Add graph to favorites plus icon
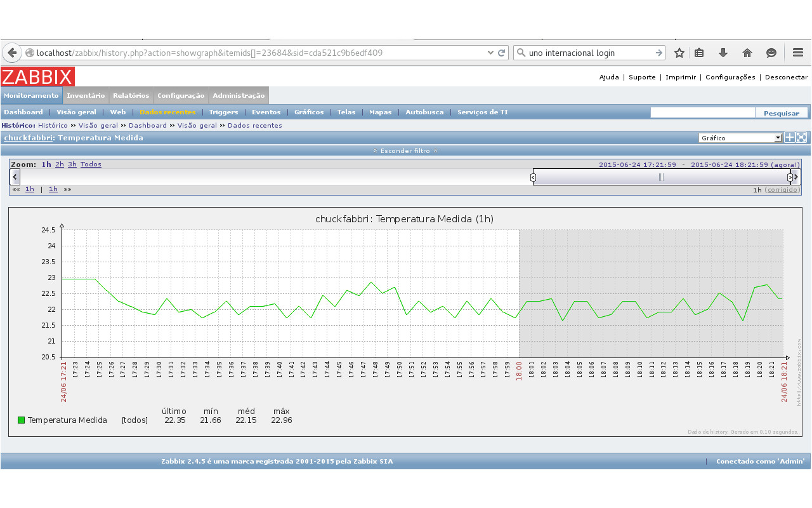 point(790,137)
